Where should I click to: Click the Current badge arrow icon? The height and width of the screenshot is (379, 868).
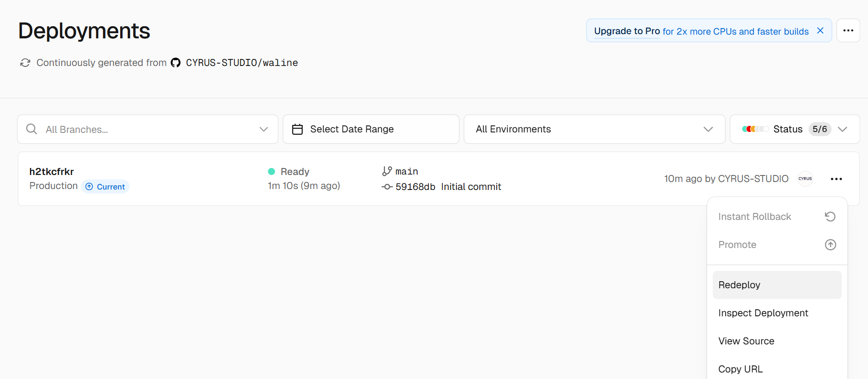click(x=89, y=187)
